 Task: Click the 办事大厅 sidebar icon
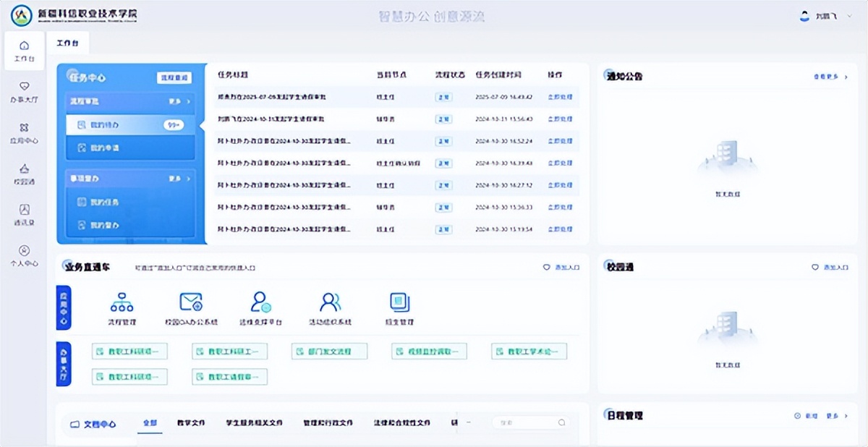click(24, 88)
